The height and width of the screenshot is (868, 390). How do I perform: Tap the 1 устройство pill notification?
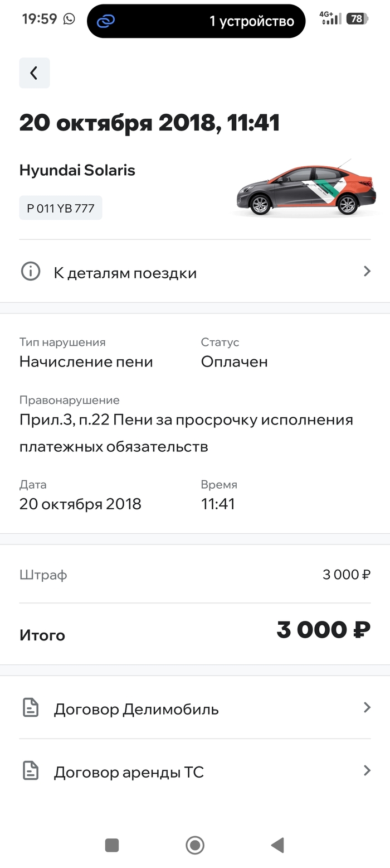tap(196, 21)
